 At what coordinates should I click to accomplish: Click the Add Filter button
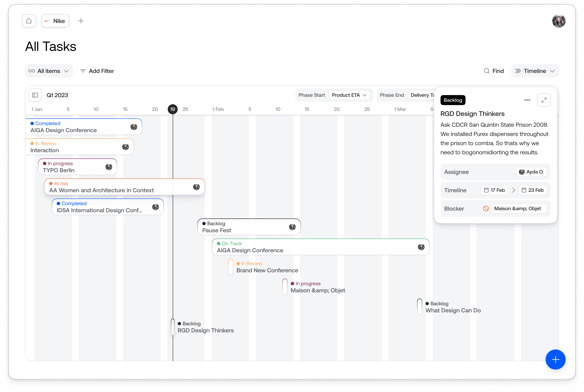point(97,71)
